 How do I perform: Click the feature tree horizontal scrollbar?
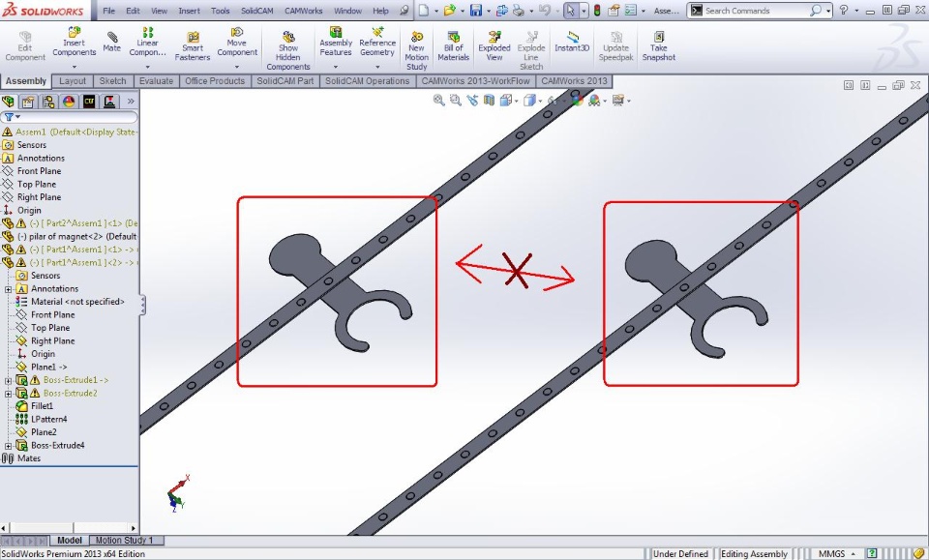tap(70, 527)
